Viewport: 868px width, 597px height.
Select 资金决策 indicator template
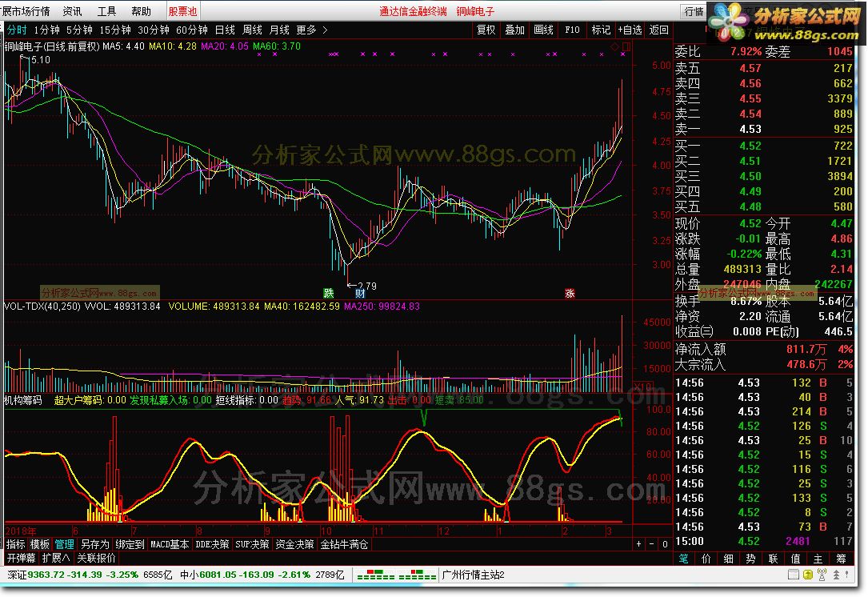click(x=294, y=544)
